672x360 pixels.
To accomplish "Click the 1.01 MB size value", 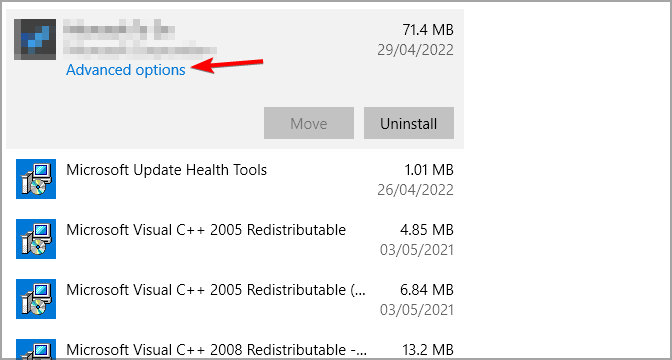I will 429,170.
